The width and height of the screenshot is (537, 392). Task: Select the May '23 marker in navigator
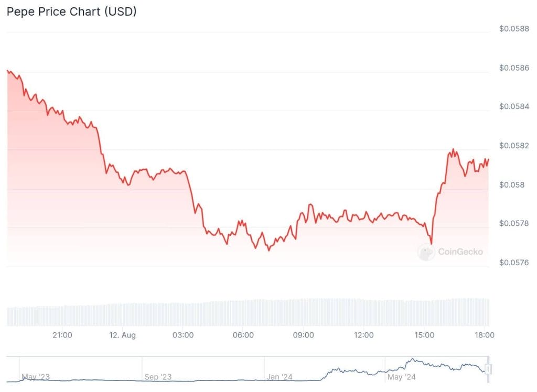[x=36, y=377]
